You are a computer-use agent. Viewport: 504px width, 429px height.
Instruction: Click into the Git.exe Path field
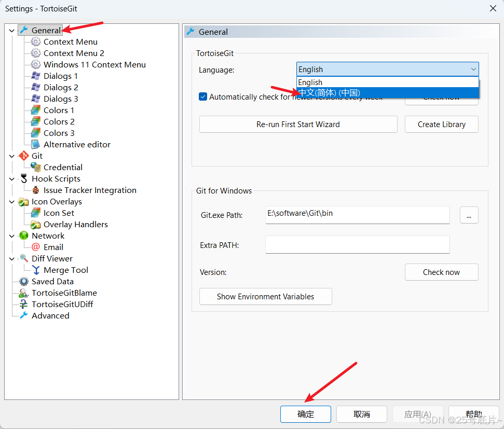click(358, 215)
